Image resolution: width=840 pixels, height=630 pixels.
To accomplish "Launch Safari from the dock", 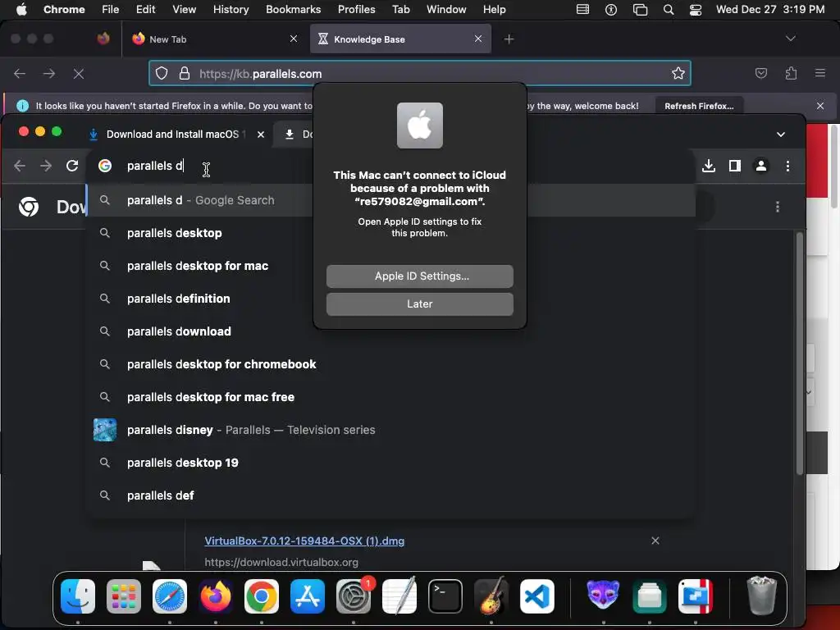I will click(170, 596).
